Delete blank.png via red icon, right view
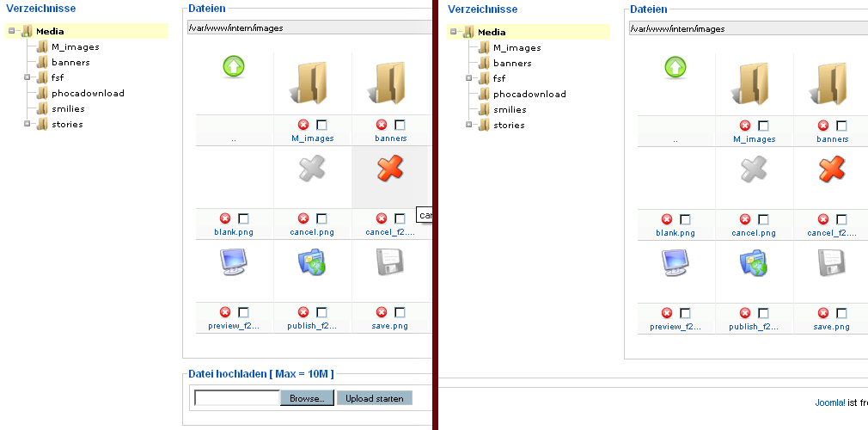 click(x=667, y=219)
